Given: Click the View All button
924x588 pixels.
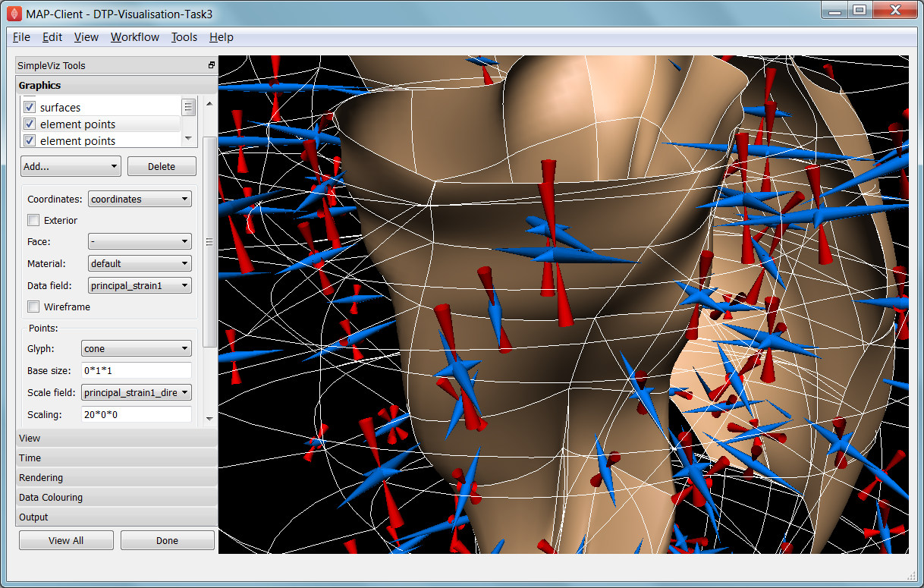Looking at the screenshot, I should click(x=66, y=540).
